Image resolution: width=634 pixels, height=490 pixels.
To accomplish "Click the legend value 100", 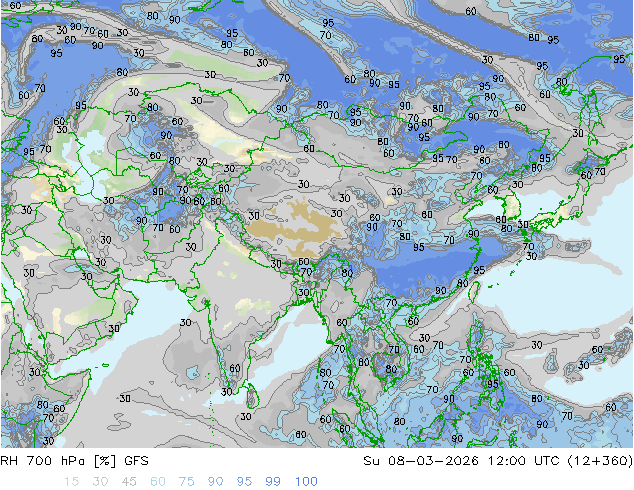I will [x=306, y=482].
